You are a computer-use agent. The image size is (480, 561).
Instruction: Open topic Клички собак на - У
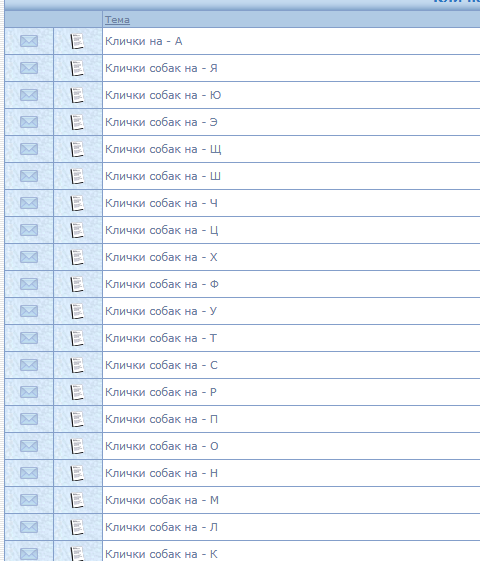(161, 311)
